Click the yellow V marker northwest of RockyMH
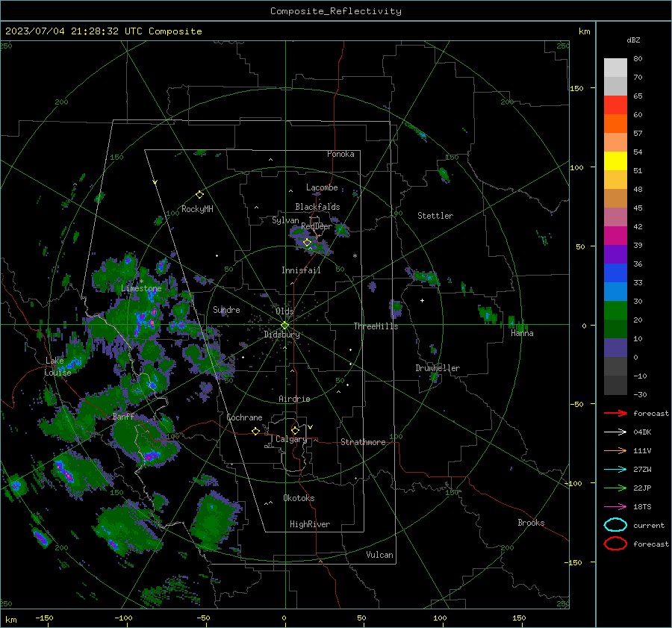 coord(155,182)
